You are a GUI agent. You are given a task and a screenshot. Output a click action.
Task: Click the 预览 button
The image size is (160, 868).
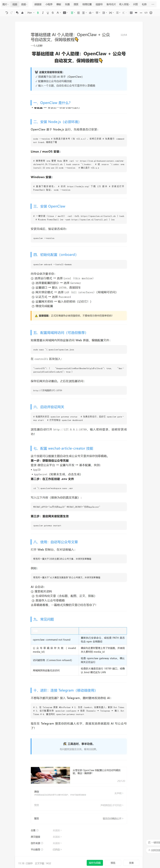coord(113,863)
